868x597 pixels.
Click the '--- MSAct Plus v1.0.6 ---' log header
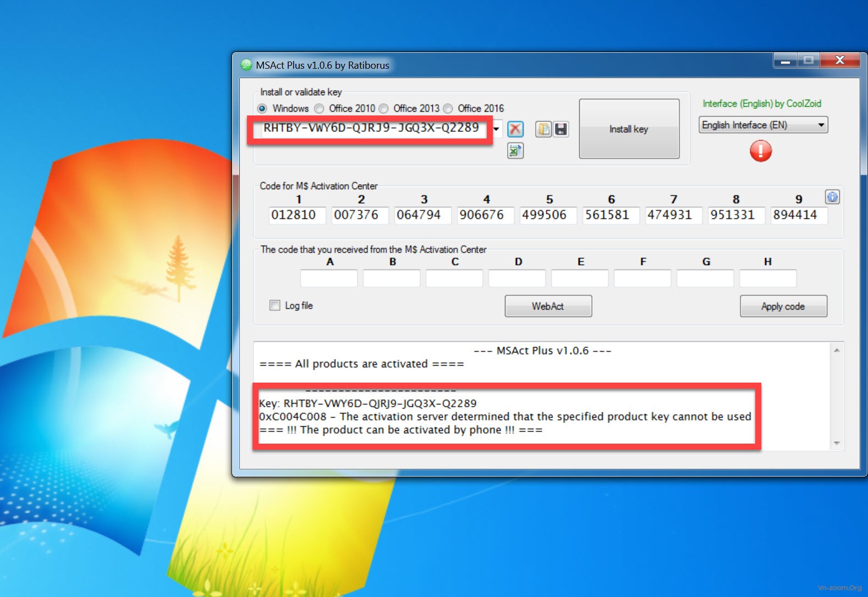pos(542,351)
